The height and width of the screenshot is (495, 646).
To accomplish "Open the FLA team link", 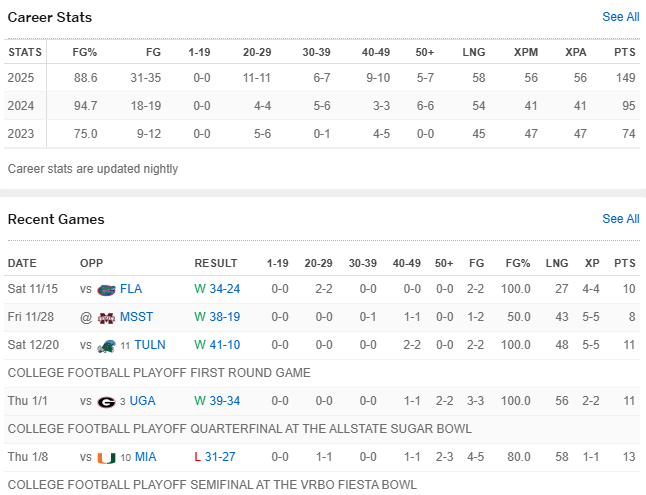I will (x=131, y=290).
